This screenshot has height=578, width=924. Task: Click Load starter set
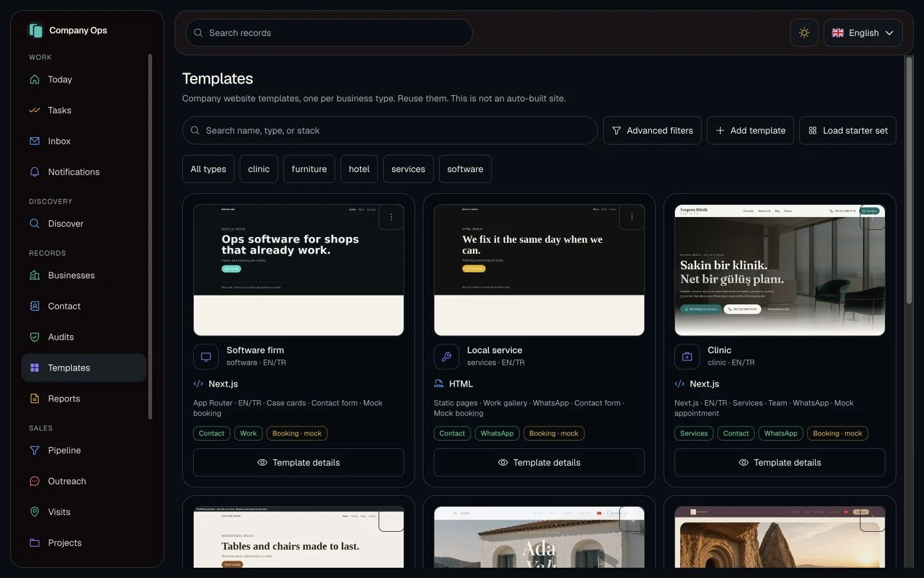click(x=848, y=130)
